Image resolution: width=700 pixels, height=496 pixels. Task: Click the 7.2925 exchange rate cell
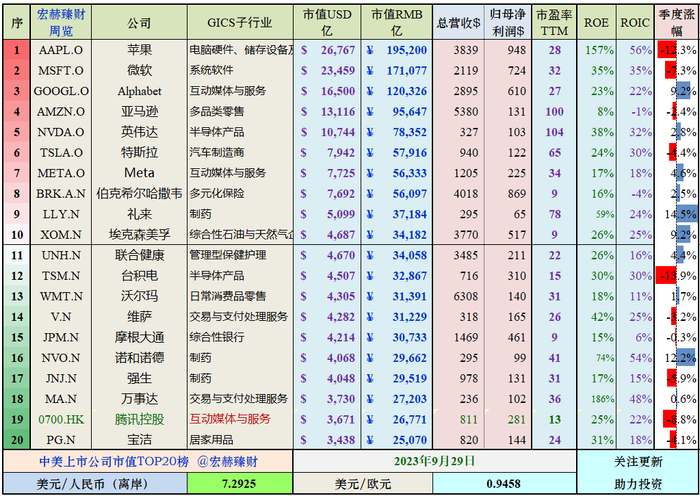(x=240, y=483)
